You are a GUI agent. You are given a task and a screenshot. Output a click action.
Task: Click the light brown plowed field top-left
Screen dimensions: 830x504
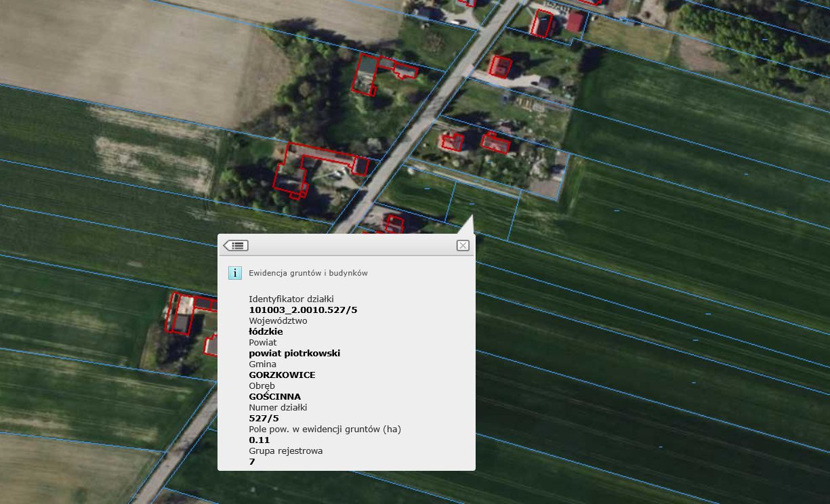pos(136,54)
